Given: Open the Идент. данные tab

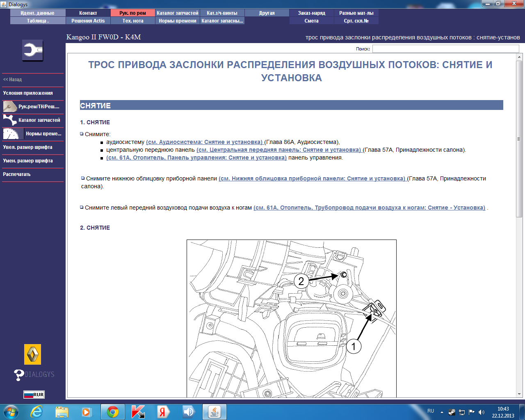Looking at the screenshot, I should click(x=37, y=13).
